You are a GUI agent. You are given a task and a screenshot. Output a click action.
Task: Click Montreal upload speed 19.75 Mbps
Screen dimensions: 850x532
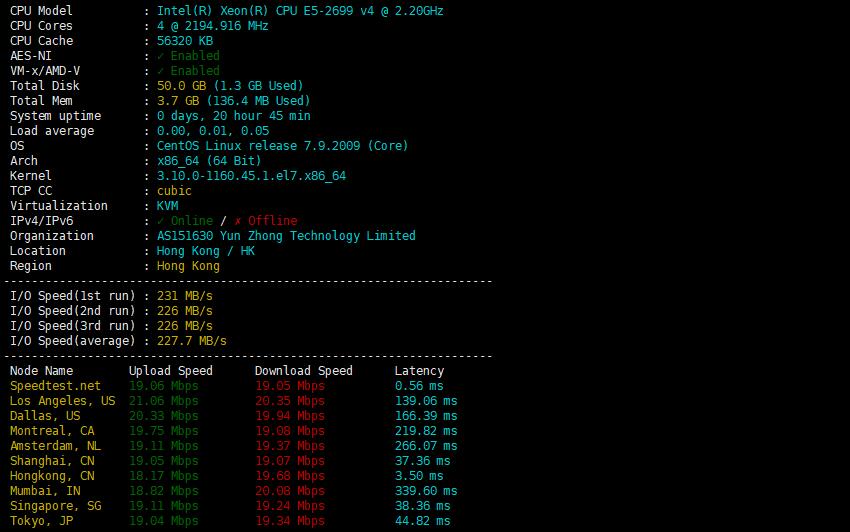point(164,431)
